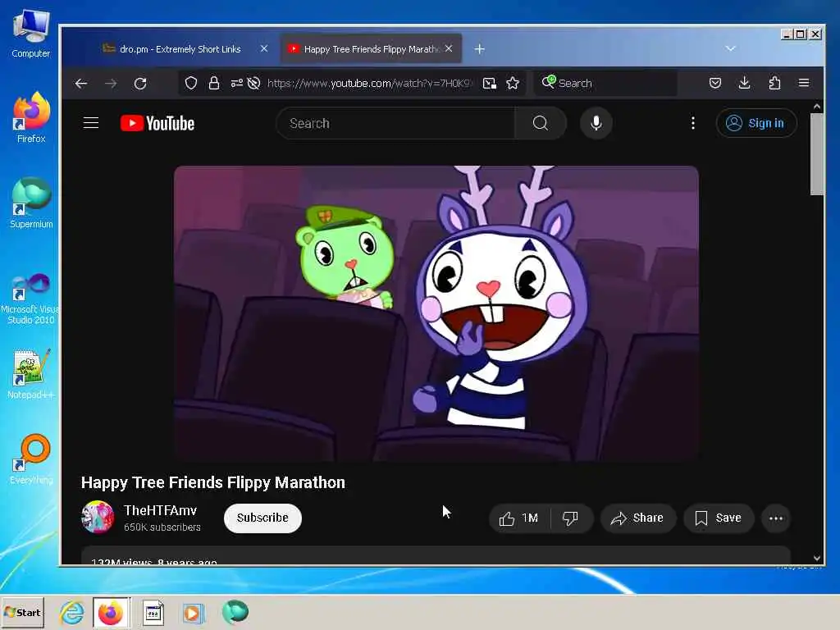This screenshot has width=840, height=630.
Task: Open more actions ellipsis beside Save
Action: [776, 518]
